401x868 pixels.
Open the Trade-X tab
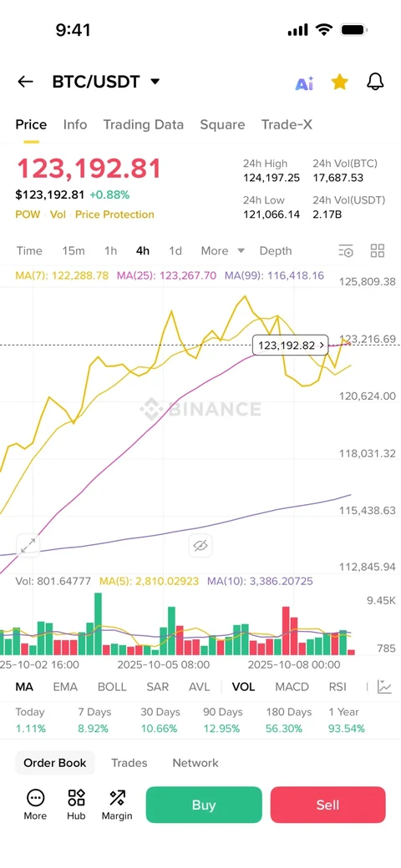pyautogui.click(x=287, y=124)
